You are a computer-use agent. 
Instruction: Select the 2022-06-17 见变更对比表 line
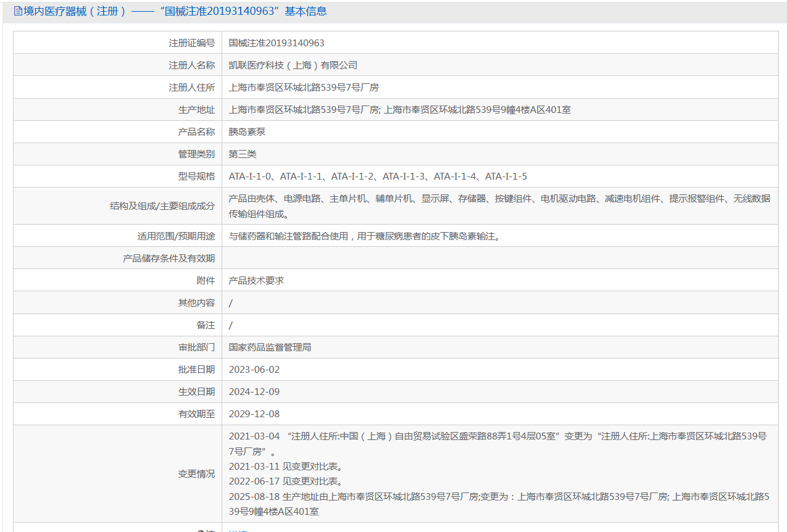tap(285, 481)
